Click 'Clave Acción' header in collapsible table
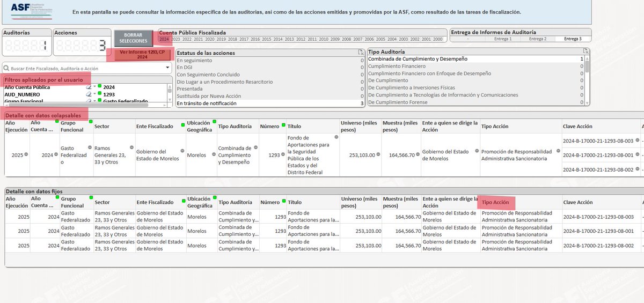The image size is (644, 303). pos(578,126)
